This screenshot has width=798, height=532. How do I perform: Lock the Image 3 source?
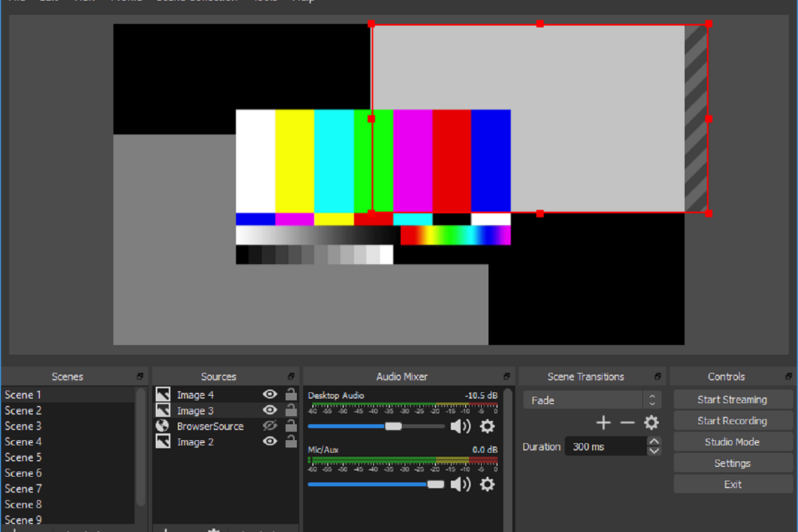coord(291,410)
